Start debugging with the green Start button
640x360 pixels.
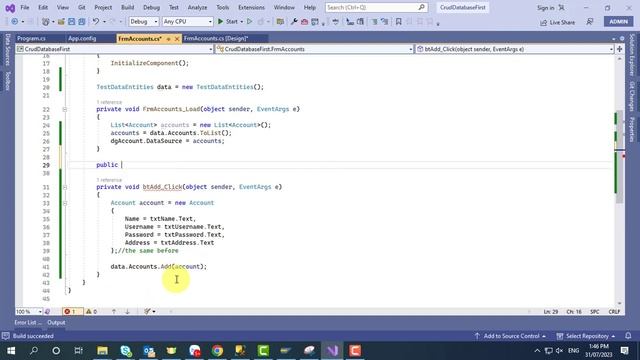click(227, 22)
